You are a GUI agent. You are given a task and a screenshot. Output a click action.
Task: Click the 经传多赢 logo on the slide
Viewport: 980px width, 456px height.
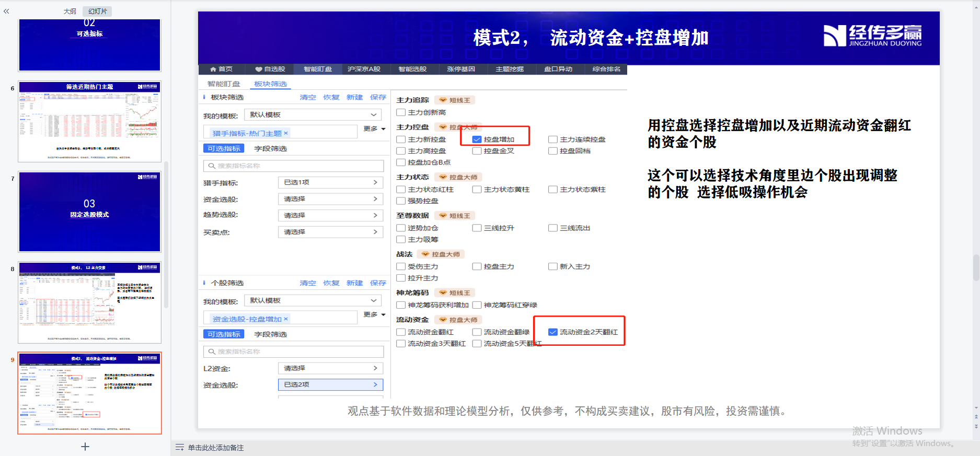873,36
